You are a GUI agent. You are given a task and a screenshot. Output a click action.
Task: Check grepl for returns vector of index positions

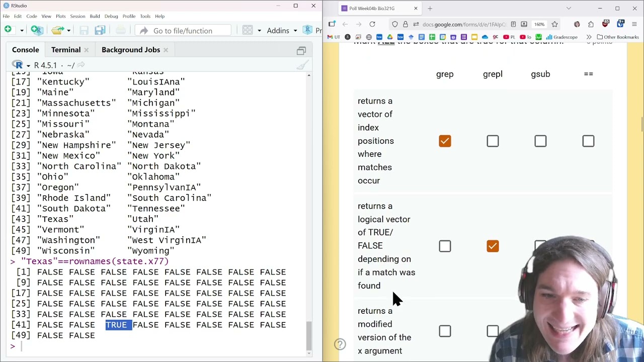tap(493, 141)
